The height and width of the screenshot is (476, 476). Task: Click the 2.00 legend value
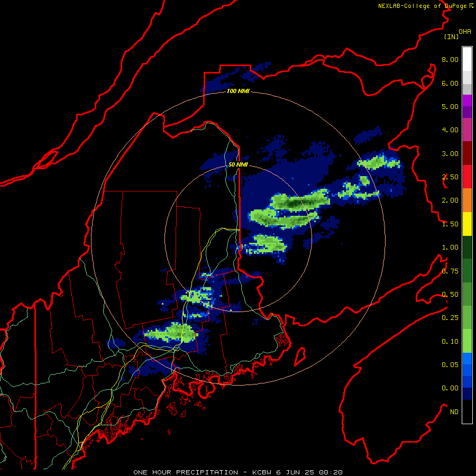pyautogui.click(x=450, y=200)
